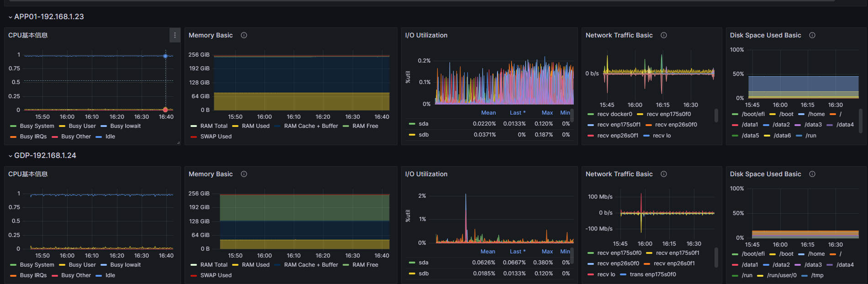Select sda row in GDP I/O table
Viewport: 868px width, 284px height.
[490, 263]
